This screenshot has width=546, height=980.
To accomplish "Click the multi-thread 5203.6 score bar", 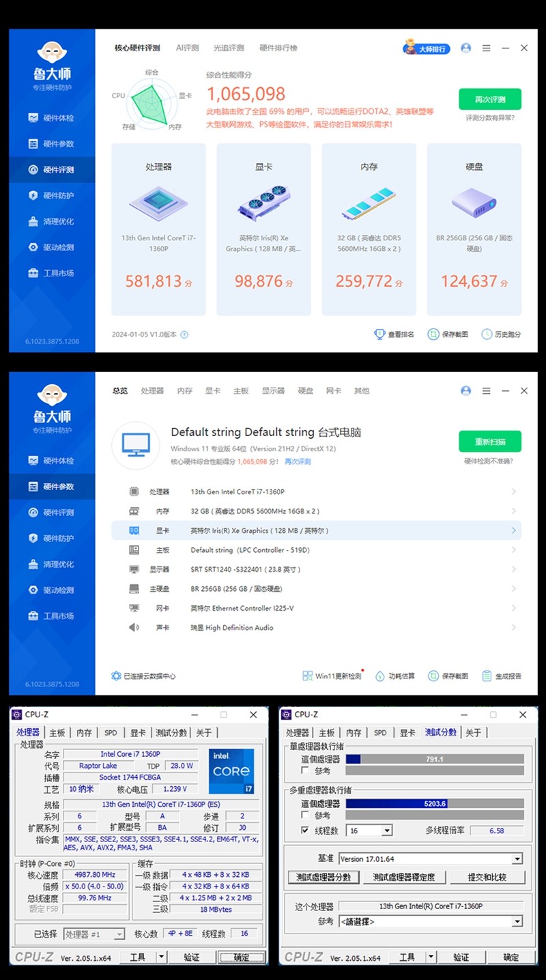I will click(435, 804).
